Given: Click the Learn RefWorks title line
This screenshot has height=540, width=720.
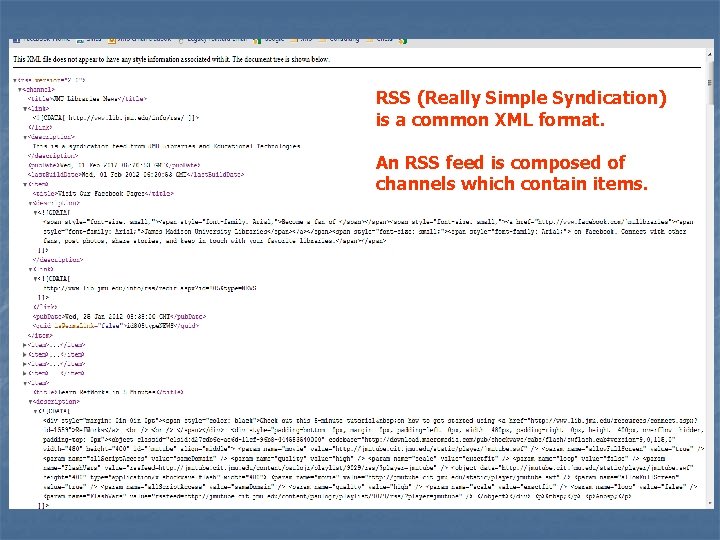Looking at the screenshot, I should tap(108, 392).
